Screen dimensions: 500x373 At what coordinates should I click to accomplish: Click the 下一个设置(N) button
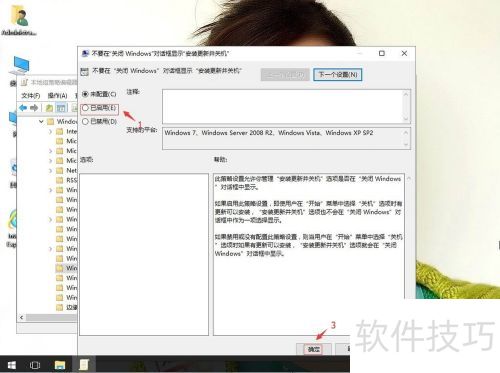click(338, 75)
